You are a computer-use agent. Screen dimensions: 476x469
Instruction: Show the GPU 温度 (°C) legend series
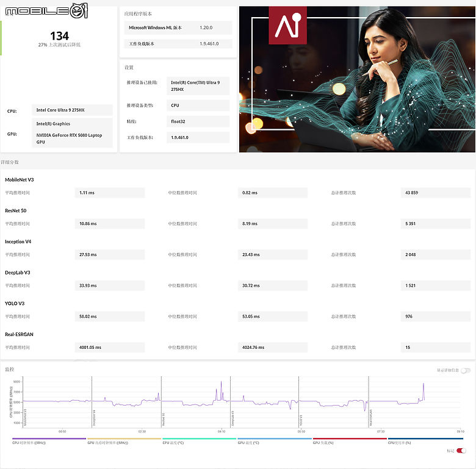coord(275,441)
